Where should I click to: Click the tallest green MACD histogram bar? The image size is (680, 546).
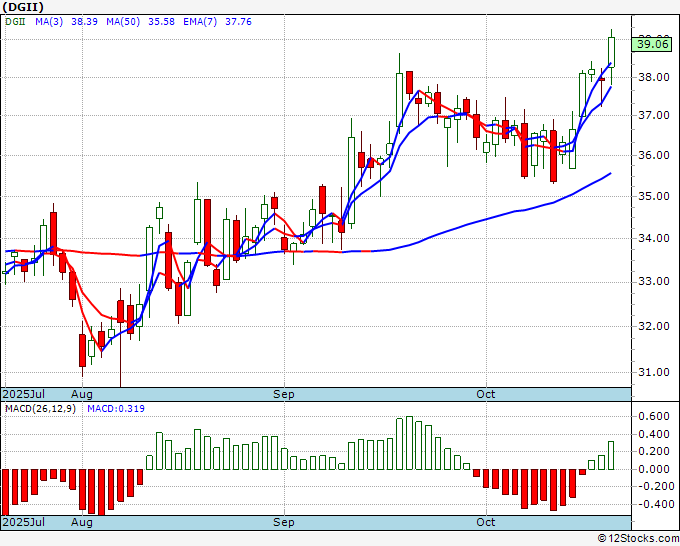pyautogui.click(x=409, y=443)
